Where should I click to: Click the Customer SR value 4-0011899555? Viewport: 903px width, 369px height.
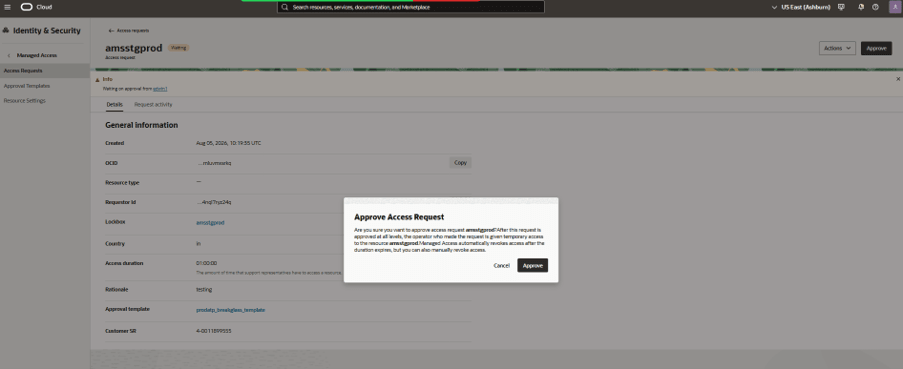pyautogui.click(x=214, y=331)
